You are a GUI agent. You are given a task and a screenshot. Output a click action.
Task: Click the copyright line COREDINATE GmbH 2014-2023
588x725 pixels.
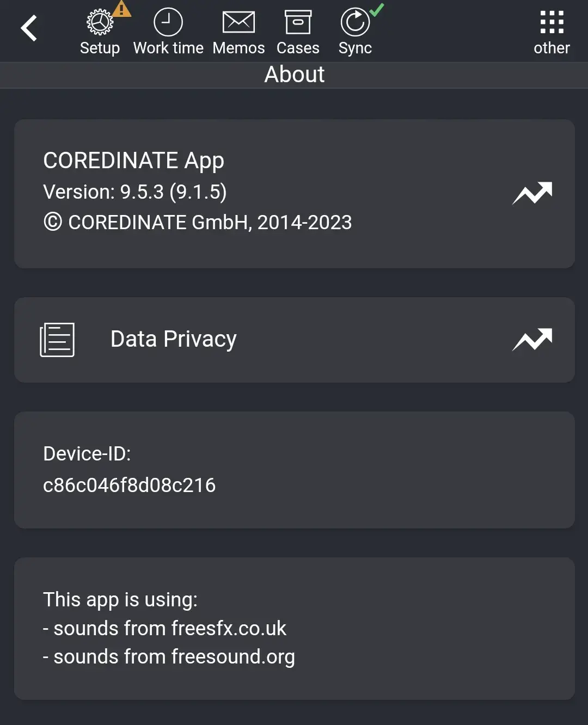pos(197,222)
